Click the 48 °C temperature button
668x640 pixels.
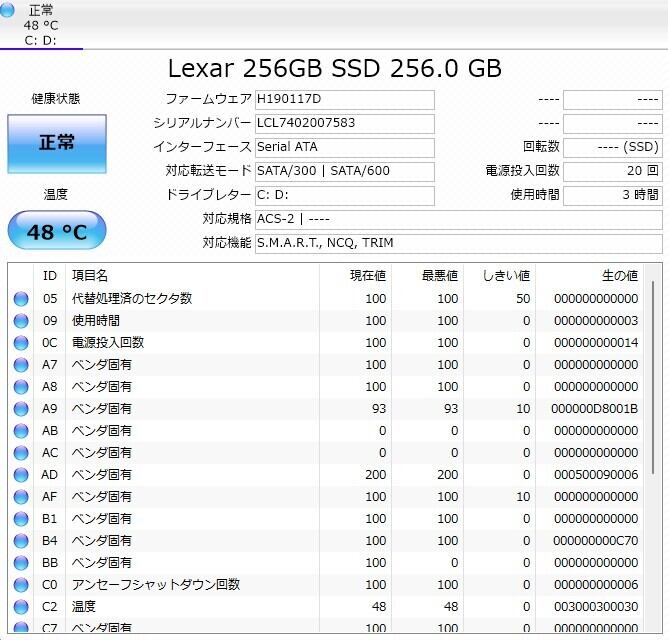point(56,232)
